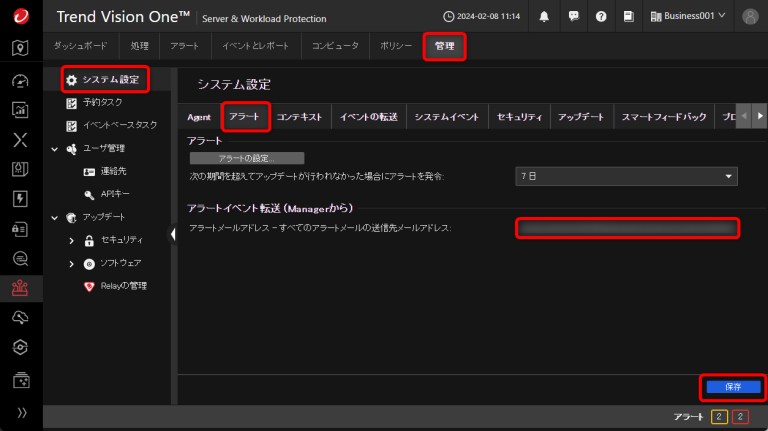
Task: Click the alert email address field
Action: point(627,228)
